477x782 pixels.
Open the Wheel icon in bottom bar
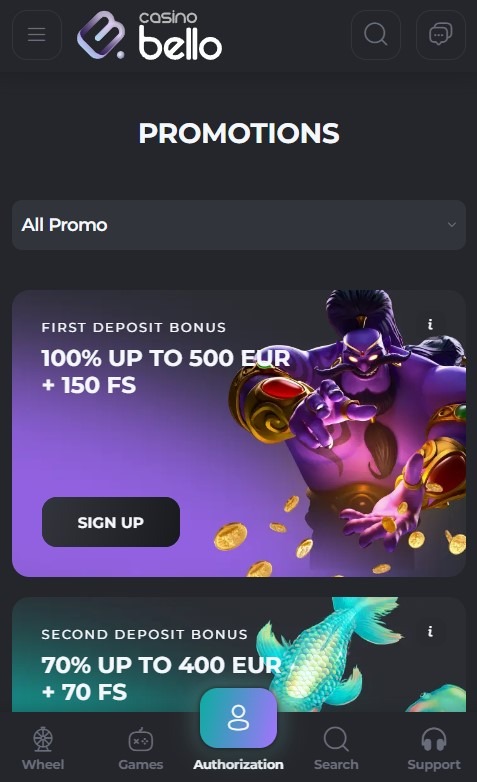(43, 739)
